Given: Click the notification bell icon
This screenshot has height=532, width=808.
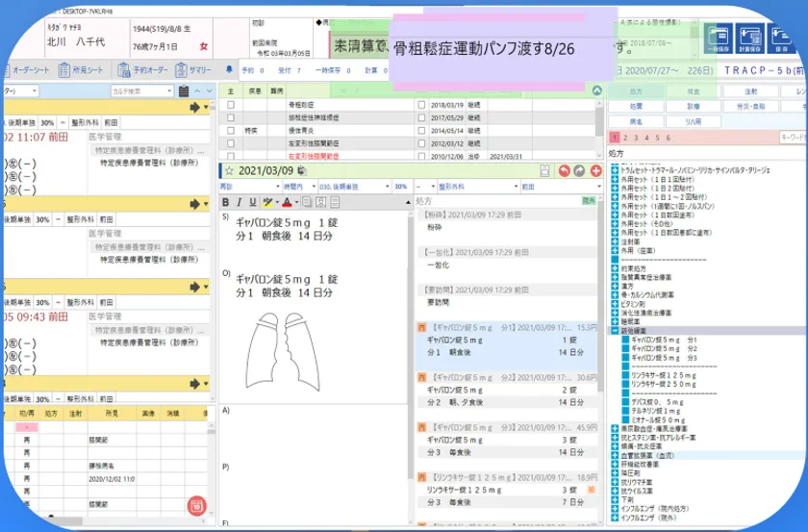Looking at the screenshot, I should pyautogui.click(x=229, y=70).
